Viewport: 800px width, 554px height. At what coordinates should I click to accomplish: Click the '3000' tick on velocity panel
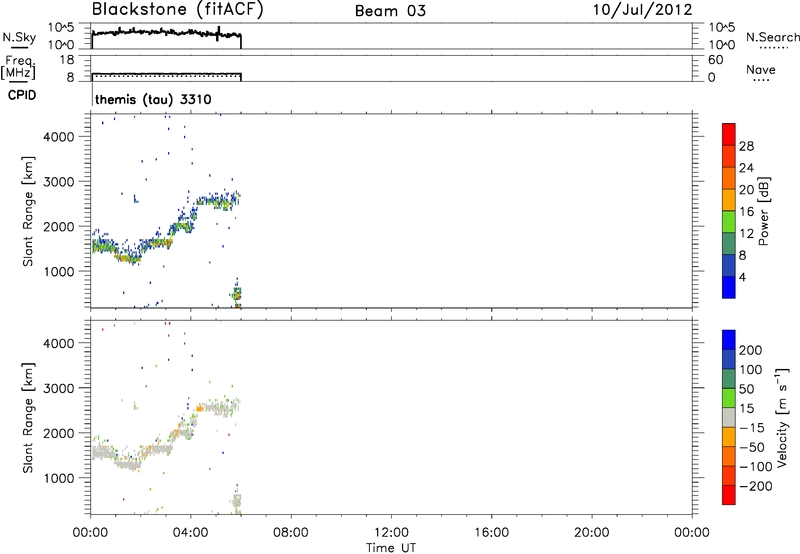58,388
